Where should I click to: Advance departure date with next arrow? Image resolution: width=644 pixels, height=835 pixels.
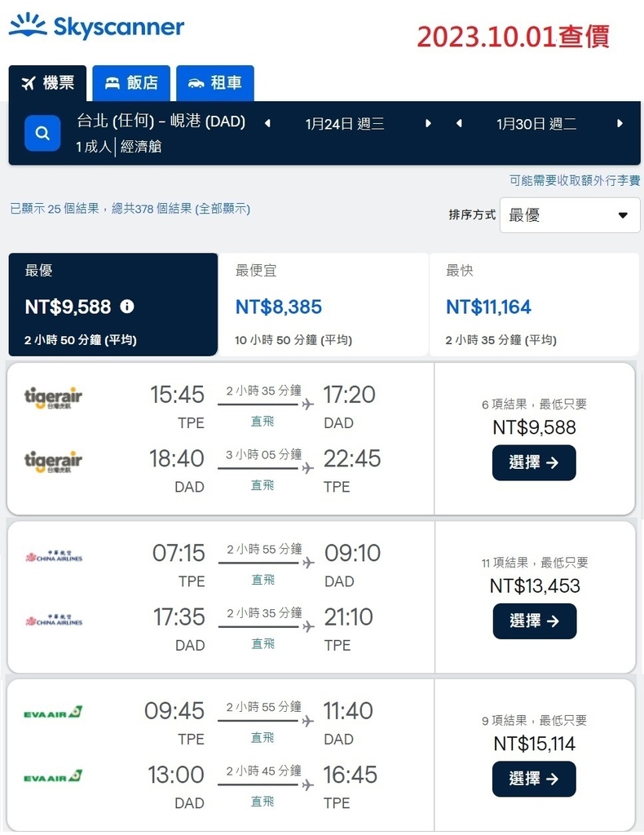tap(429, 124)
